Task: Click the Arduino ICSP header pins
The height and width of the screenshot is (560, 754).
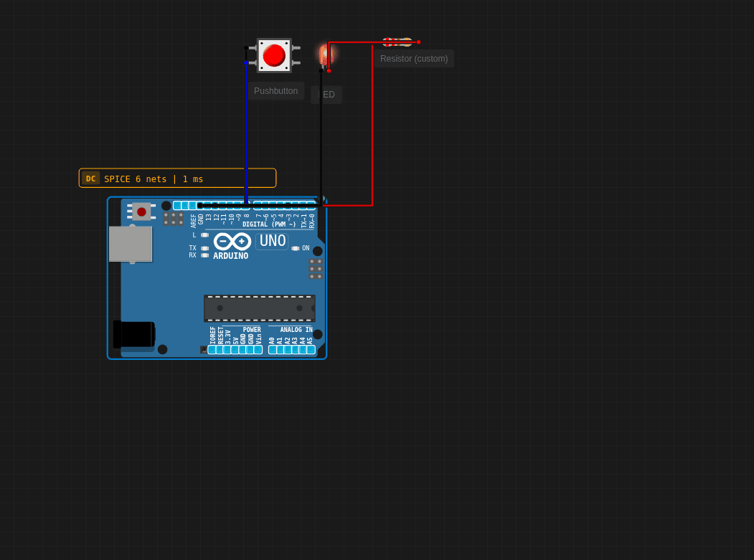Action: [x=316, y=269]
